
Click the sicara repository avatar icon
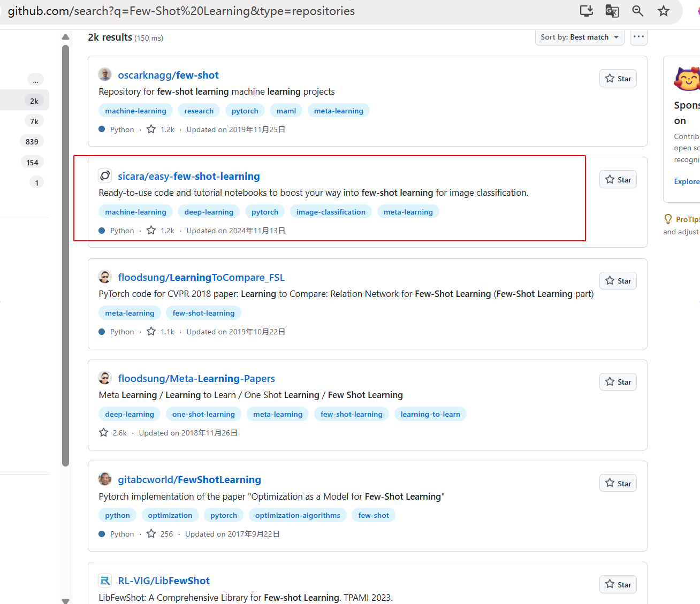[105, 175]
